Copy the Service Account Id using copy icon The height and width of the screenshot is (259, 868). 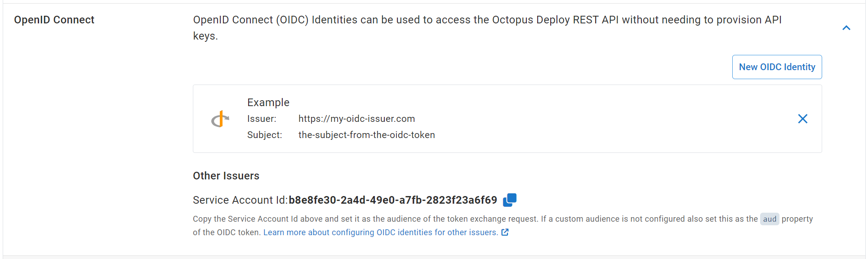[510, 200]
